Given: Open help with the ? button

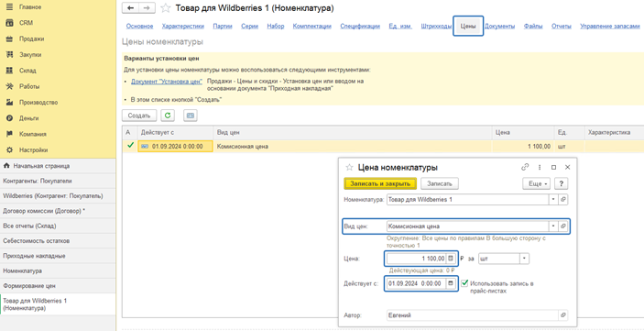Looking at the screenshot, I should click(561, 183).
